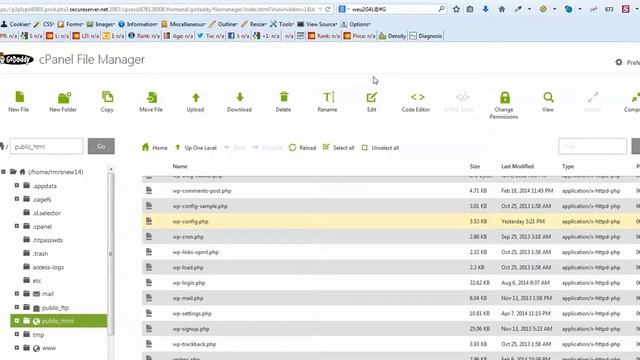This screenshot has width=640, height=360.
Task: Expand the .cagefs folder node
Action: (x=17, y=199)
